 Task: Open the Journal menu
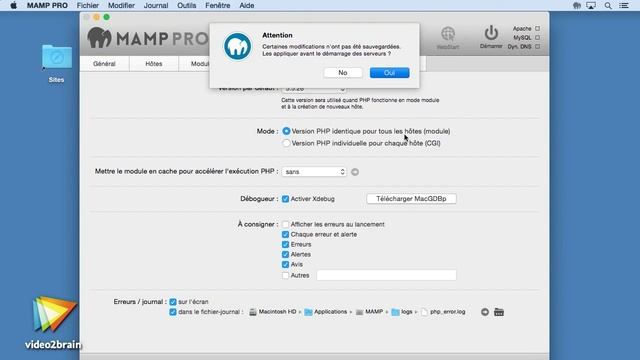[x=156, y=5]
